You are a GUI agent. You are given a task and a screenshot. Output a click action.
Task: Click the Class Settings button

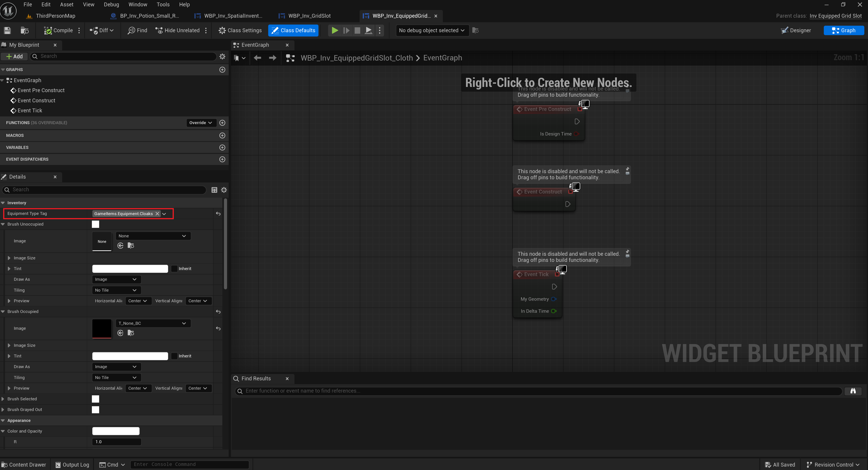240,30
